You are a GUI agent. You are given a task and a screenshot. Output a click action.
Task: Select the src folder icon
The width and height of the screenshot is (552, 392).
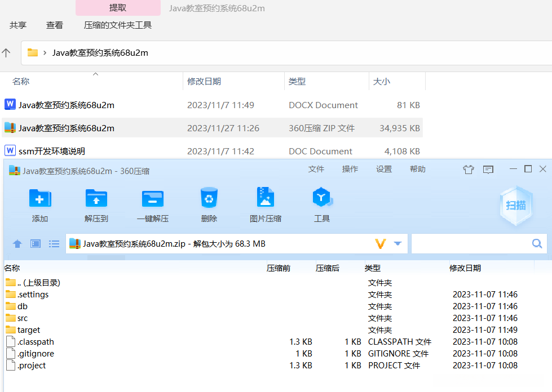(x=11, y=318)
